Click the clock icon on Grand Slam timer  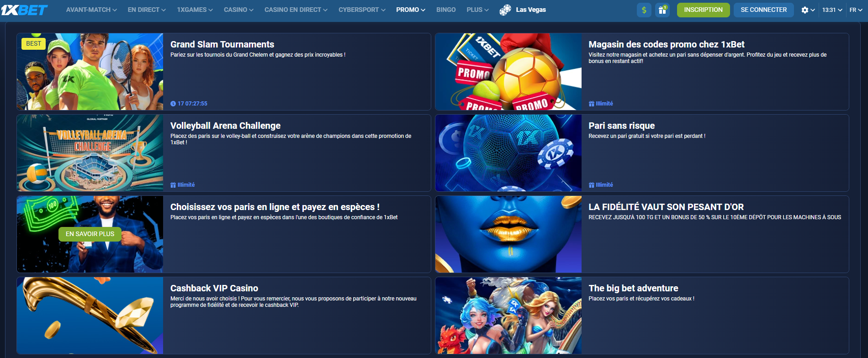[x=173, y=104]
